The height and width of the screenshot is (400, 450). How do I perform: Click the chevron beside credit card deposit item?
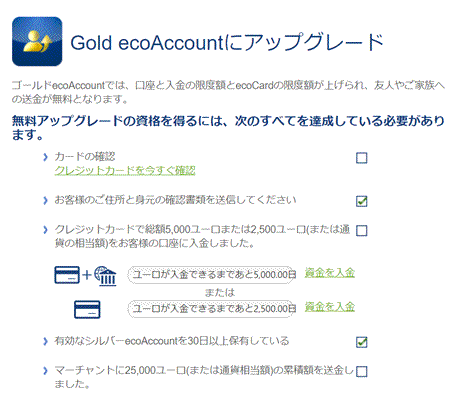(45, 230)
